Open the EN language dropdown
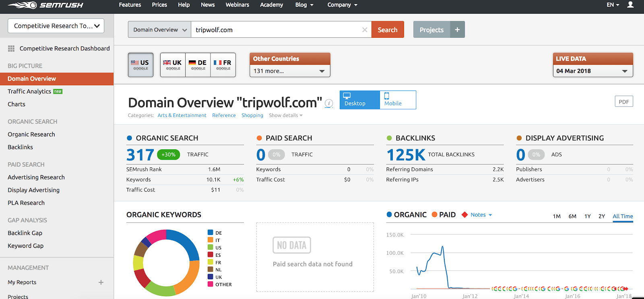Screen dimensions: 644x299 613,5
